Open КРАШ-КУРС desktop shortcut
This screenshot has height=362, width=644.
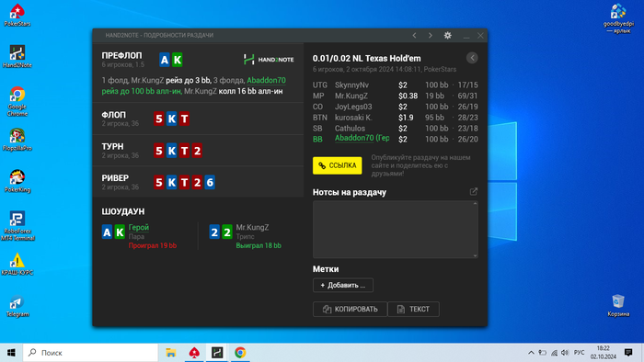coord(17,264)
